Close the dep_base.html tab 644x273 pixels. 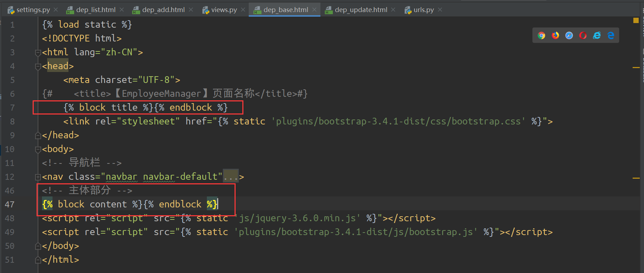(314, 10)
